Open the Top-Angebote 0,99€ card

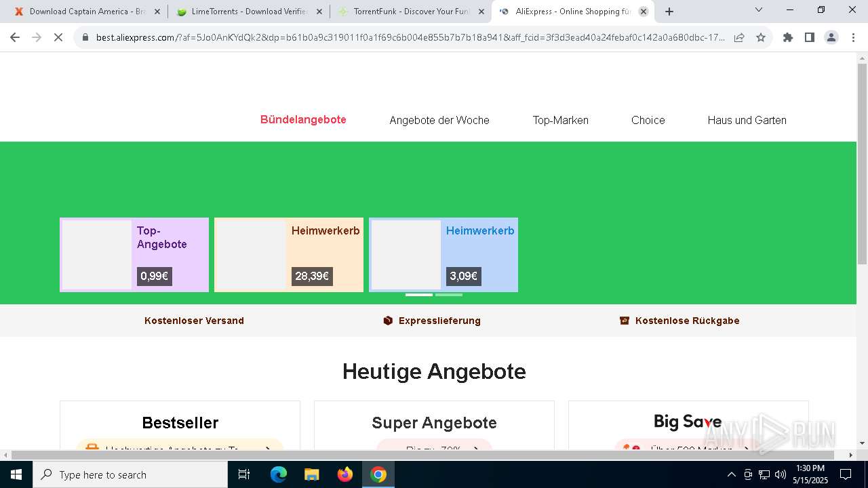[x=134, y=255]
